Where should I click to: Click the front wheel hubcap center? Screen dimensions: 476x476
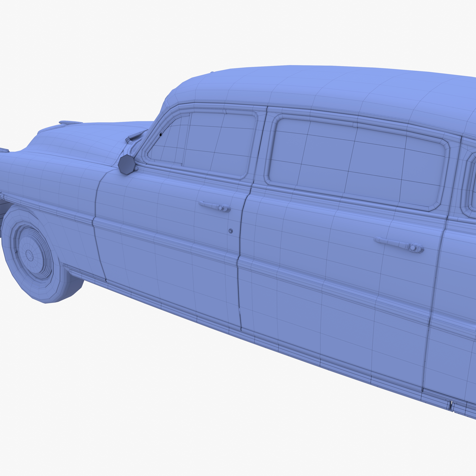click(30, 255)
